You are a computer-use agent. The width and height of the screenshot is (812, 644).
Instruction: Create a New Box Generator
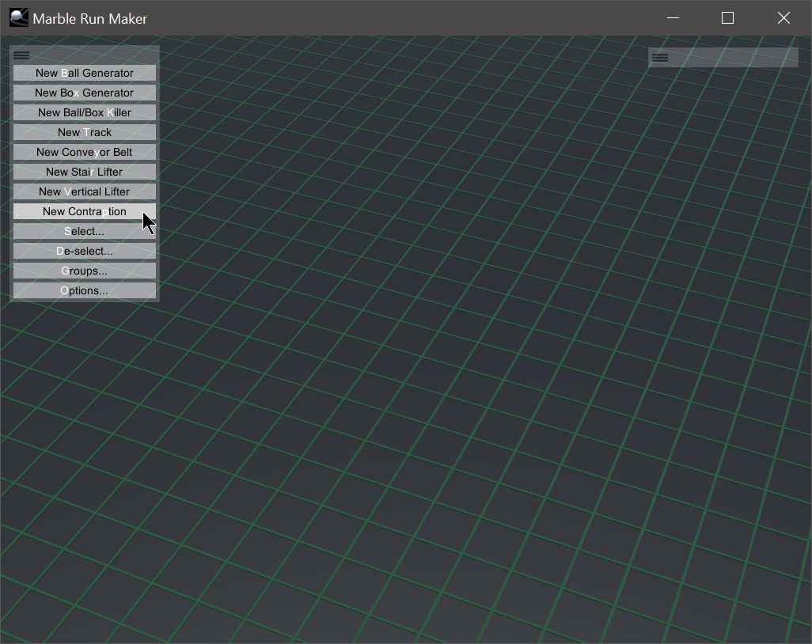click(x=85, y=93)
